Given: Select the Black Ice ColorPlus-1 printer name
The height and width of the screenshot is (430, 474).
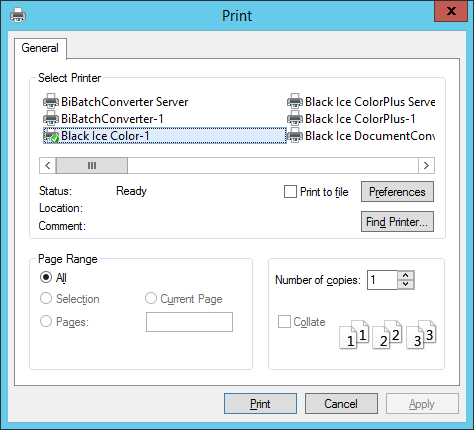Looking at the screenshot, I should click(x=360, y=119).
